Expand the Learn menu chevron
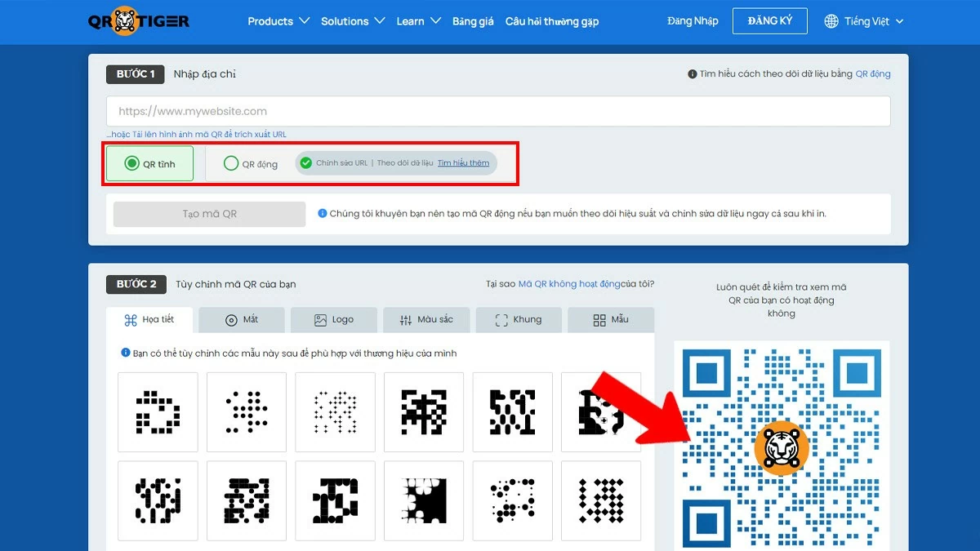 [x=434, y=21]
